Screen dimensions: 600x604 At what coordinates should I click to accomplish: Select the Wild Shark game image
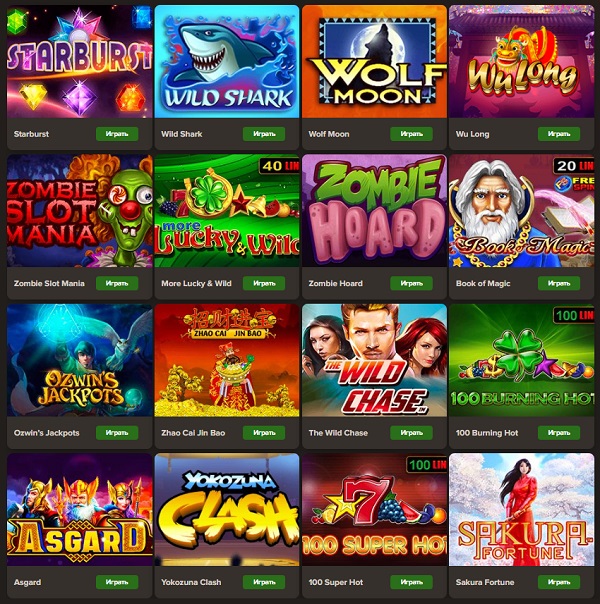coord(227,62)
